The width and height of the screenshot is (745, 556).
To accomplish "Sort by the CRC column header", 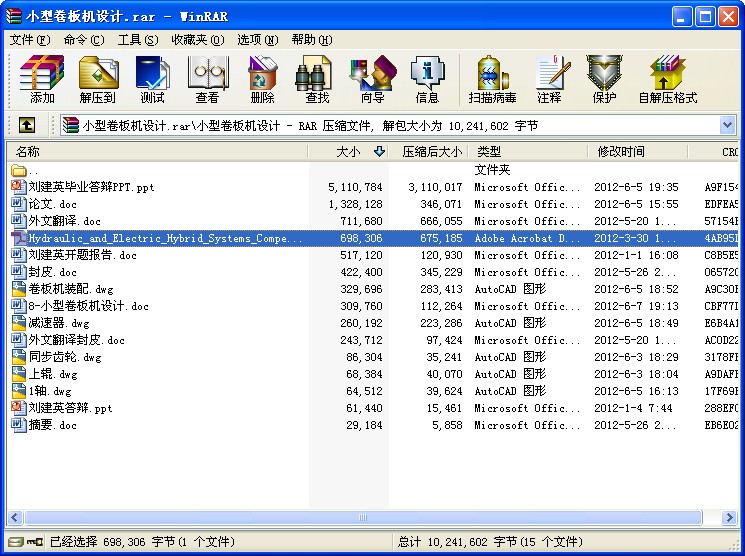I will [x=714, y=152].
